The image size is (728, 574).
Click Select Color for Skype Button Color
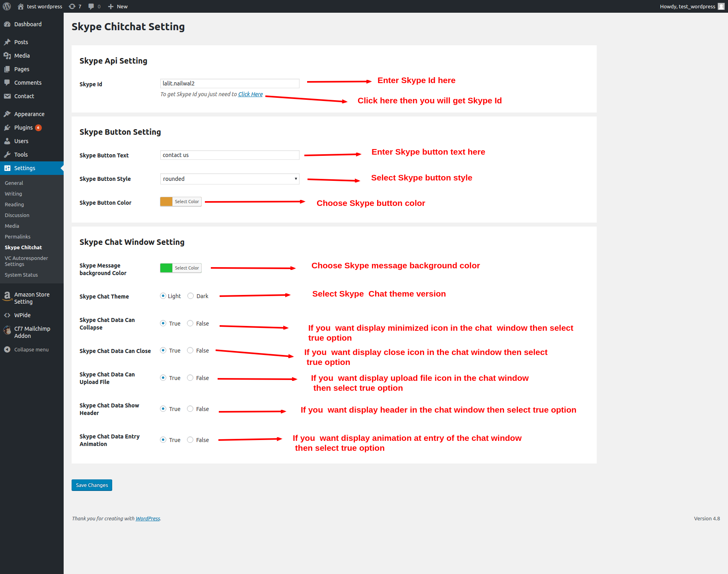pyautogui.click(x=187, y=202)
